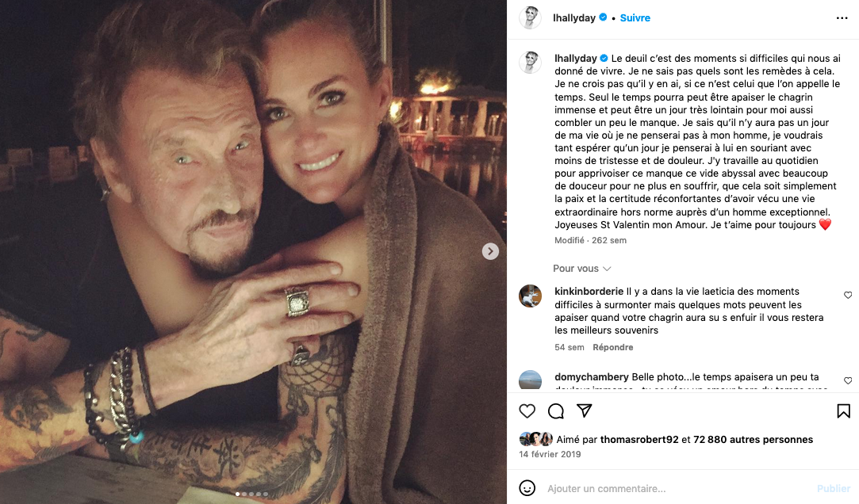Open kinkinborderie's profile avatar
This screenshot has height=504, width=859.
(x=530, y=296)
